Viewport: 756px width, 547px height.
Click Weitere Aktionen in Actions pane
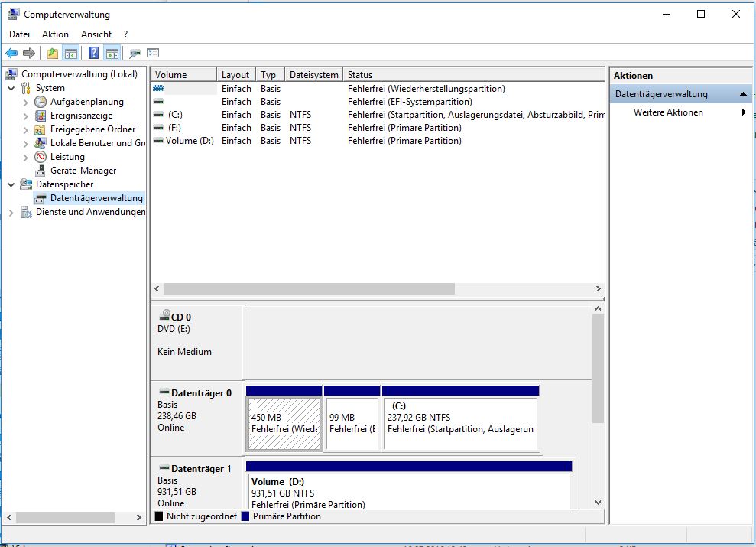pyautogui.click(x=667, y=112)
